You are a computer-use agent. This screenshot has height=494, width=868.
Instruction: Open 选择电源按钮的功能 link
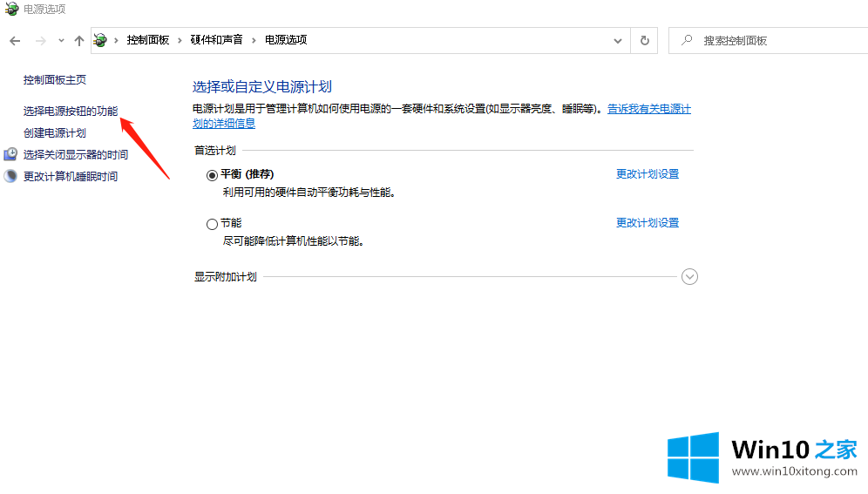[71, 112]
